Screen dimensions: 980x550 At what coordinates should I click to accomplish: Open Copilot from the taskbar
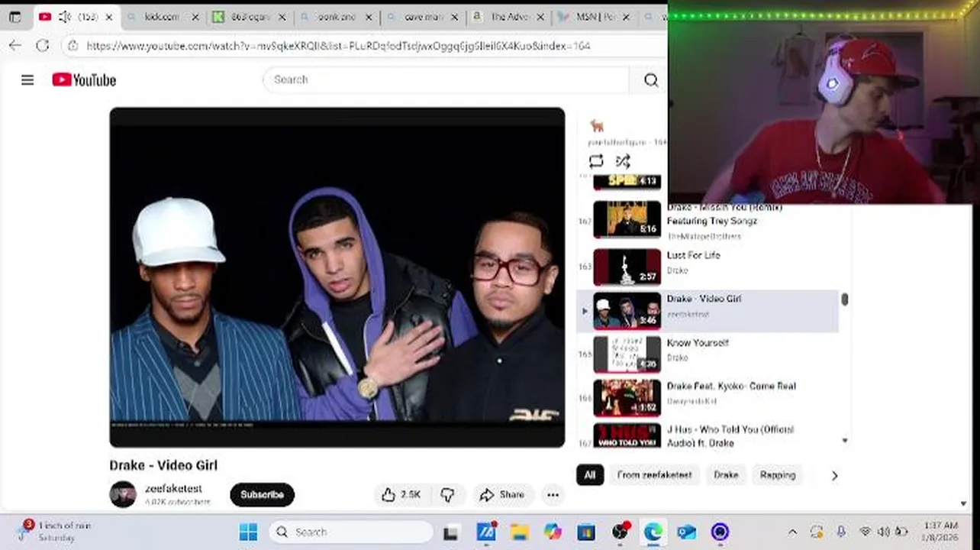click(553, 532)
